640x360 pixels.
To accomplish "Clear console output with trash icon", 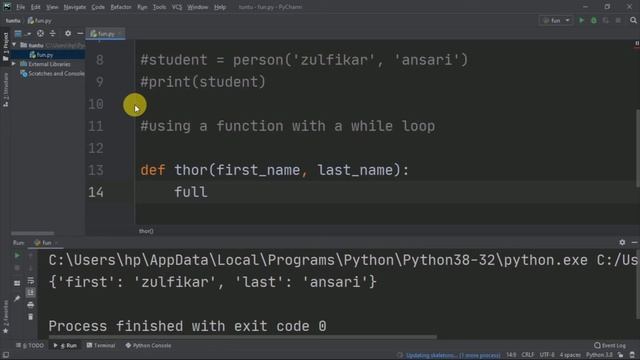I will pos(31,317).
